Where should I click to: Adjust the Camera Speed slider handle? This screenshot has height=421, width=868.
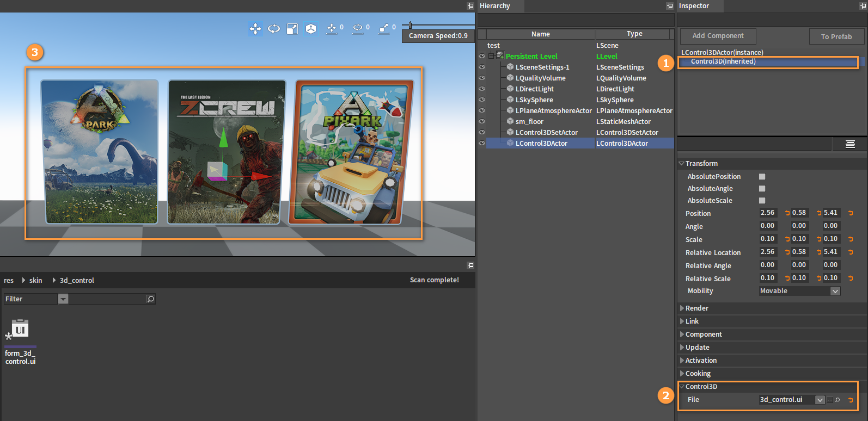410,25
